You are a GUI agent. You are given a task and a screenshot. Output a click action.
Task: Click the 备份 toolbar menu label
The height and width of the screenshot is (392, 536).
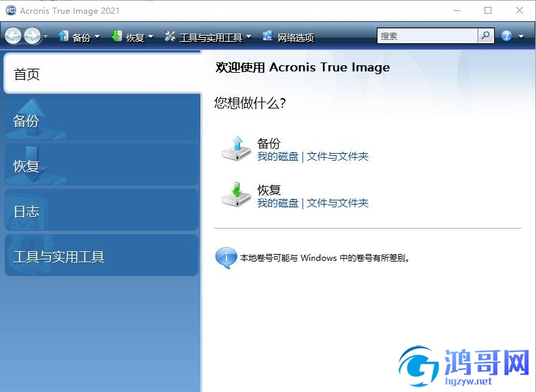[82, 37]
